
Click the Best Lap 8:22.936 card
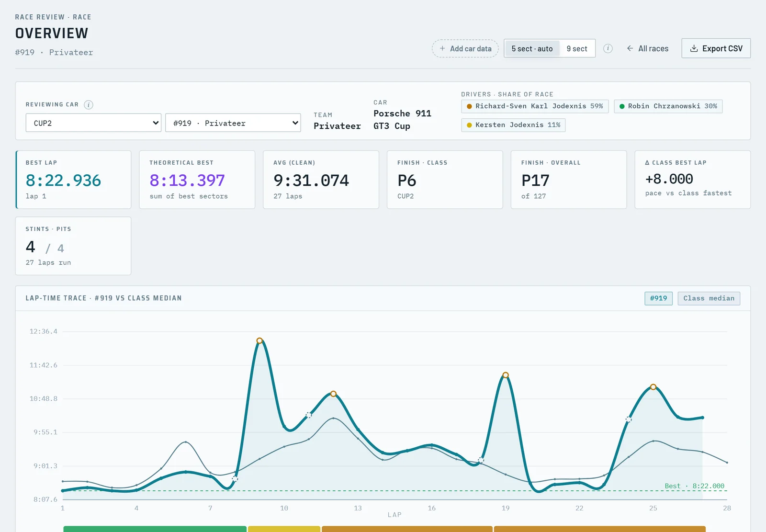click(73, 180)
